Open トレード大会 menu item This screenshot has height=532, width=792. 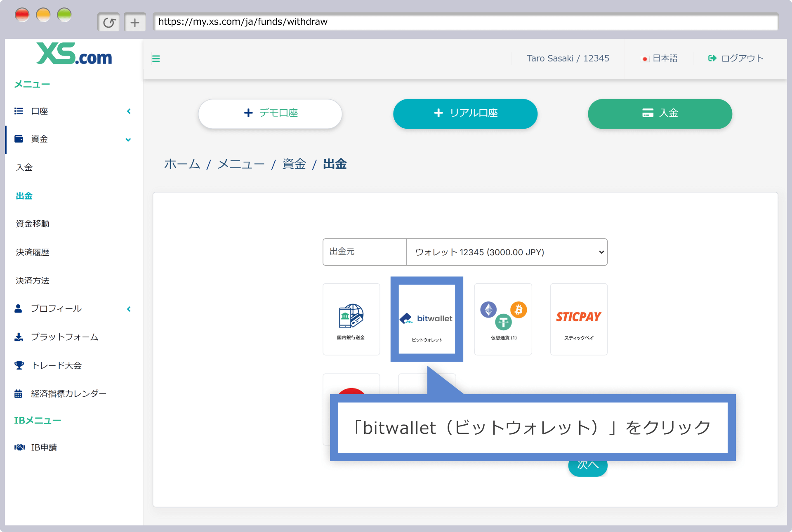point(57,365)
